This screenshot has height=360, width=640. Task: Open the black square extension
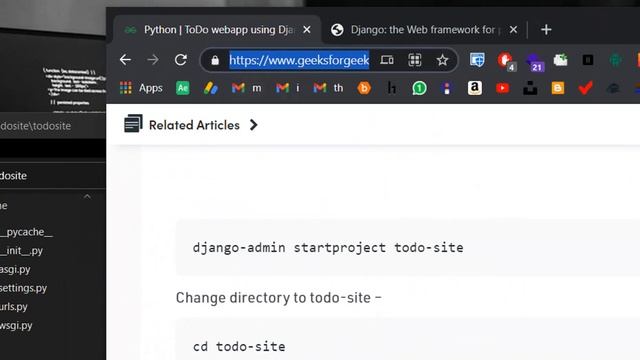588,60
